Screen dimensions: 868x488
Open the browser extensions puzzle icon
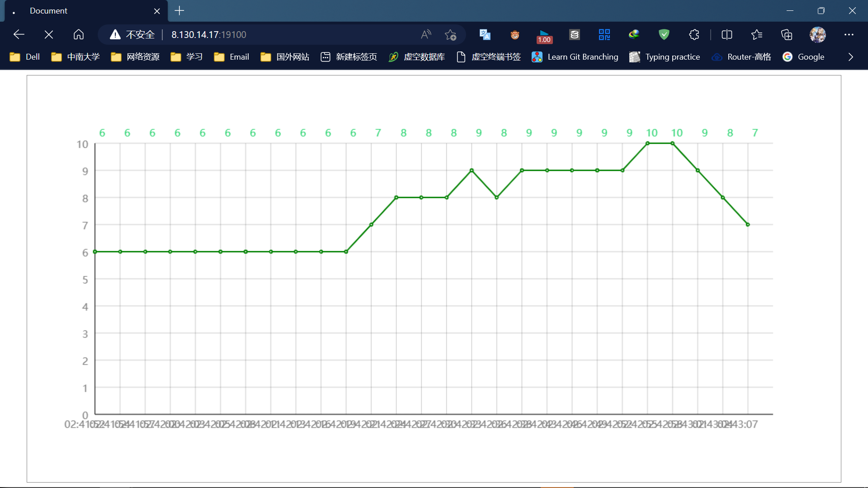point(694,34)
